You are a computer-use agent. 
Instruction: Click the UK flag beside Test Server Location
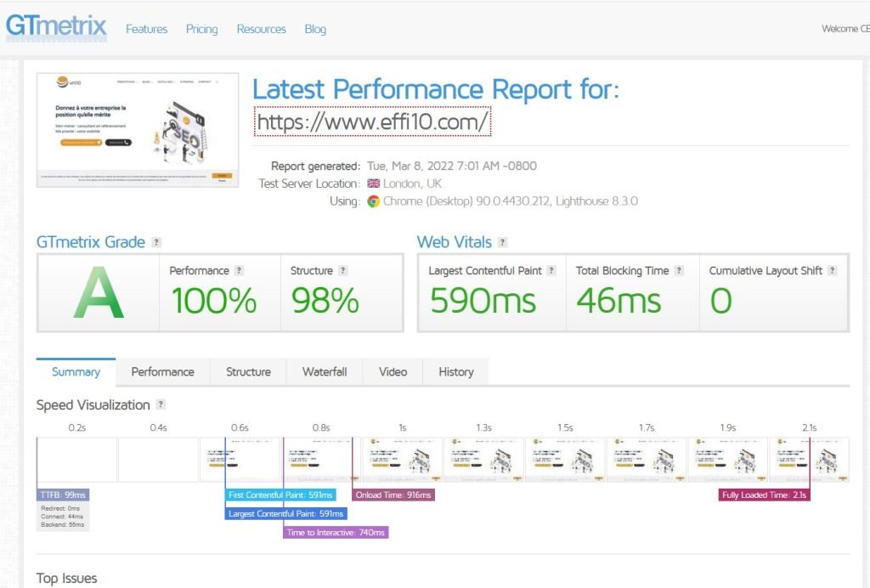click(x=373, y=184)
